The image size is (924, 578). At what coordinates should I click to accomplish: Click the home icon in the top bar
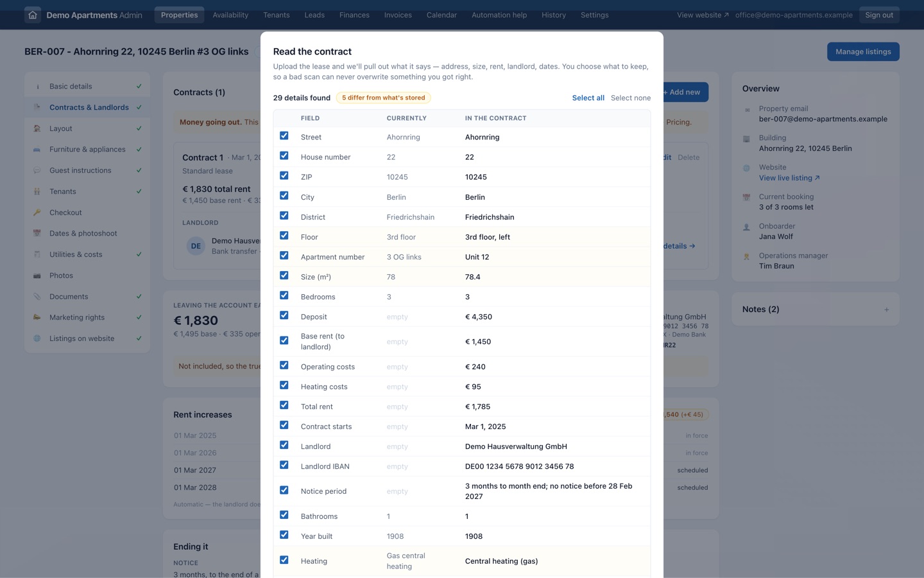pyautogui.click(x=33, y=15)
